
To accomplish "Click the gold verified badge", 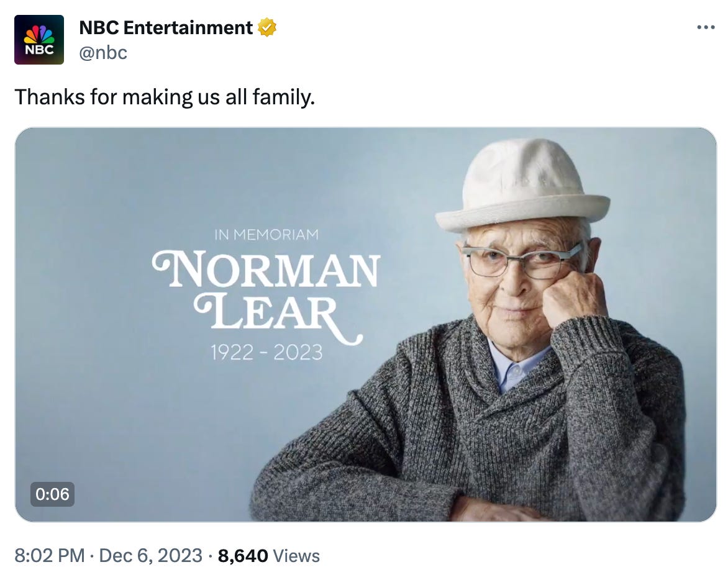I will coord(267,28).
